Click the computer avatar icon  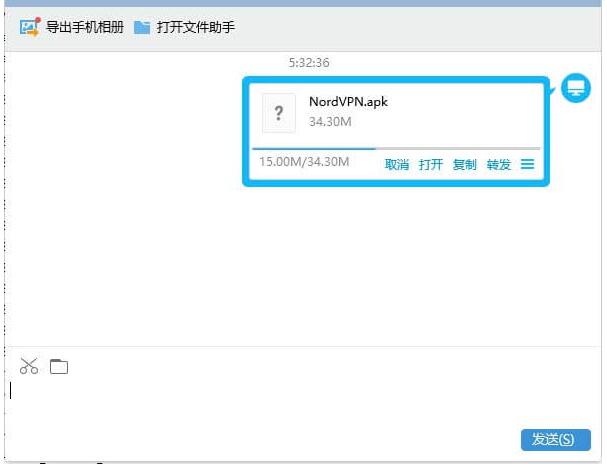[x=576, y=88]
